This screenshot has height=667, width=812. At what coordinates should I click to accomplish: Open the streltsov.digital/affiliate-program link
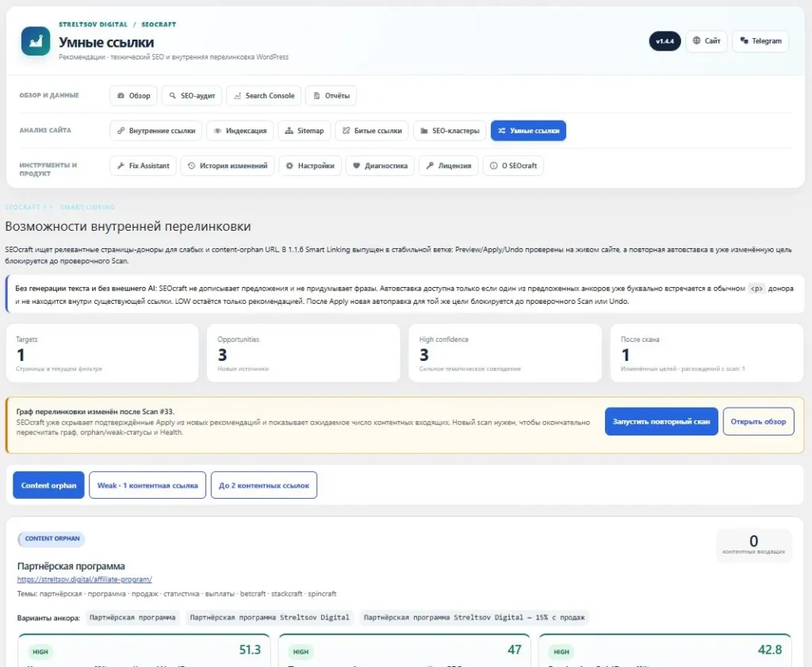pos(84,580)
